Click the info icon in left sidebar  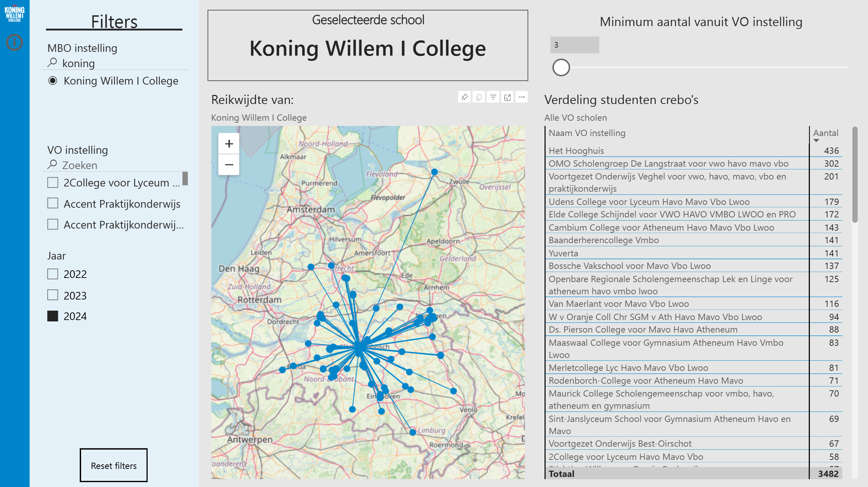(14, 42)
